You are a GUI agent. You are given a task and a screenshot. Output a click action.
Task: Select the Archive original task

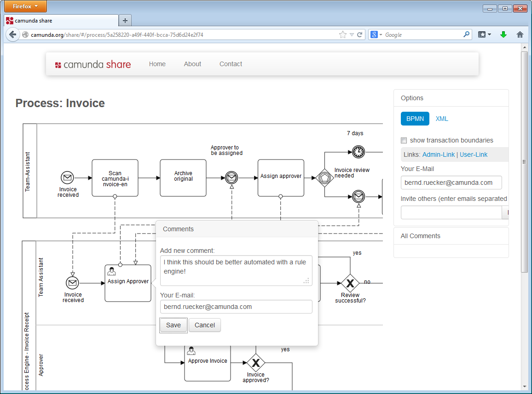point(183,178)
